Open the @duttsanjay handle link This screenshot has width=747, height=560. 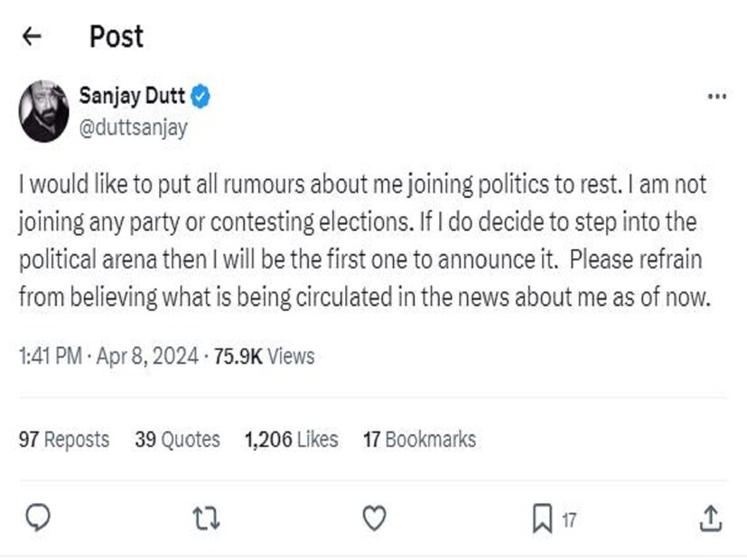134,127
